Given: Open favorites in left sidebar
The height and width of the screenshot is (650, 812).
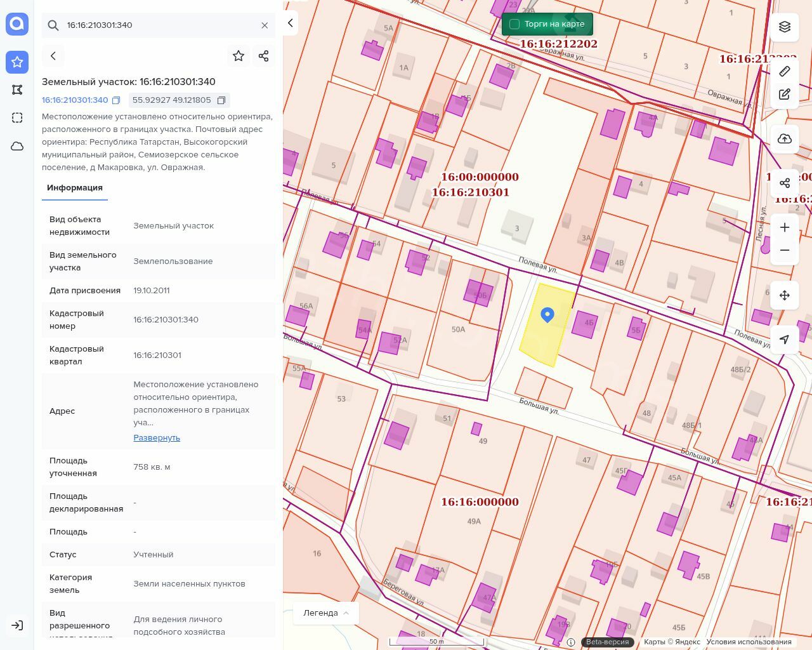Looking at the screenshot, I should [x=17, y=62].
